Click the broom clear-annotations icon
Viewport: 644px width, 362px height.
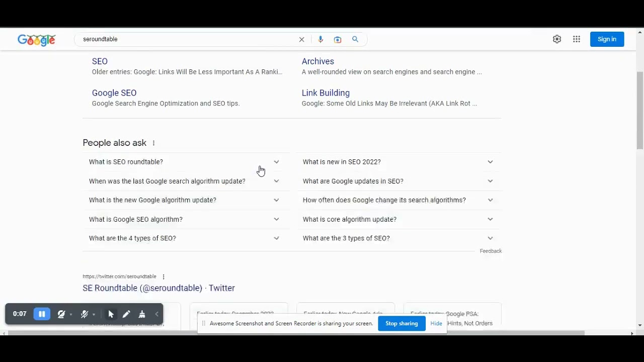point(142,314)
